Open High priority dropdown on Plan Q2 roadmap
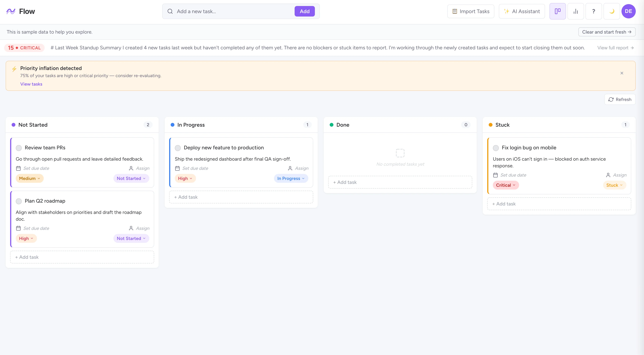The image size is (644, 355). (26, 238)
